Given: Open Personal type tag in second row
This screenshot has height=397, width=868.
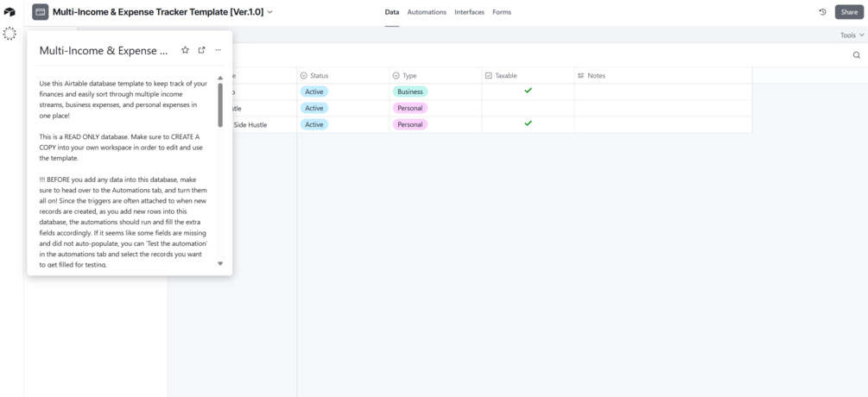Looking at the screenshot, I should (410, 108).
